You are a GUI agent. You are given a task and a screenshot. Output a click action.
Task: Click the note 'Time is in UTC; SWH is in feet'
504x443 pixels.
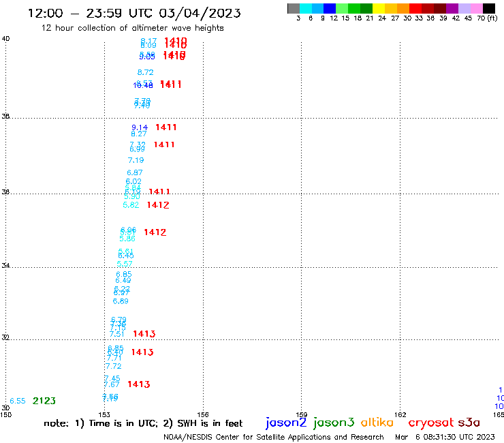point(143,423)
